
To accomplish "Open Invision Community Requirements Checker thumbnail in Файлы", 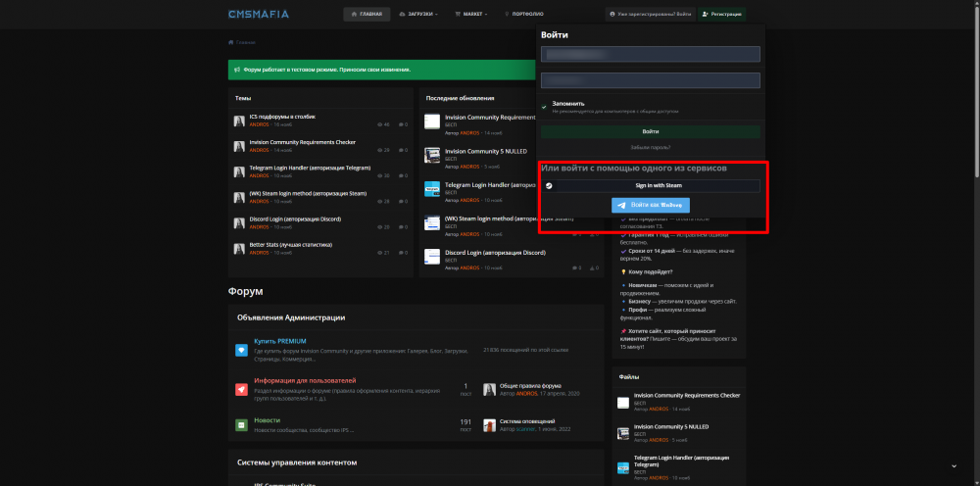I will pos(623,403).
